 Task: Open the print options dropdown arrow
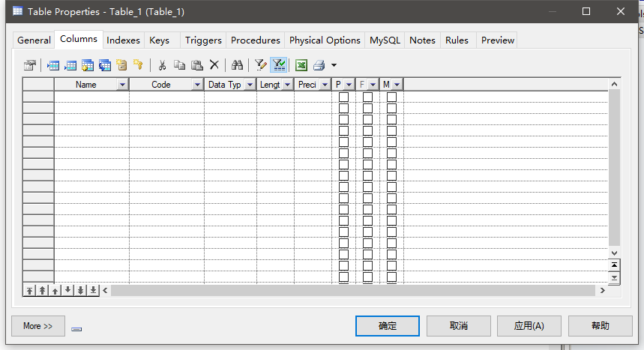pyautogui.click(x=334, y=65)
